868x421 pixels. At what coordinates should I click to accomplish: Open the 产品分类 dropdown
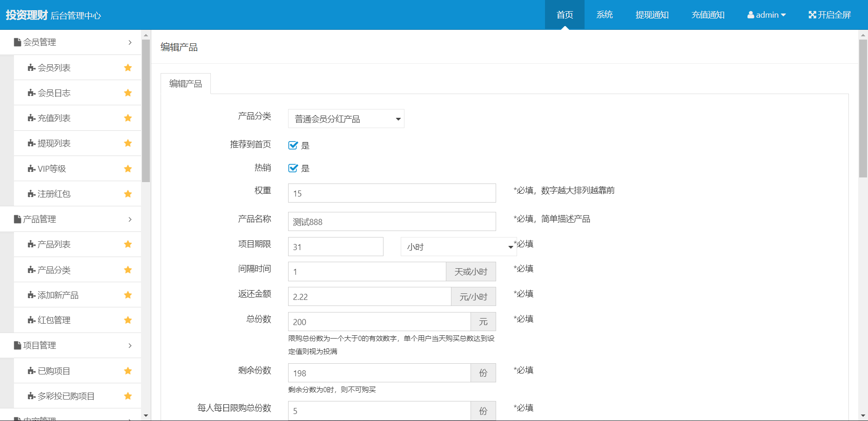point(346,119)
